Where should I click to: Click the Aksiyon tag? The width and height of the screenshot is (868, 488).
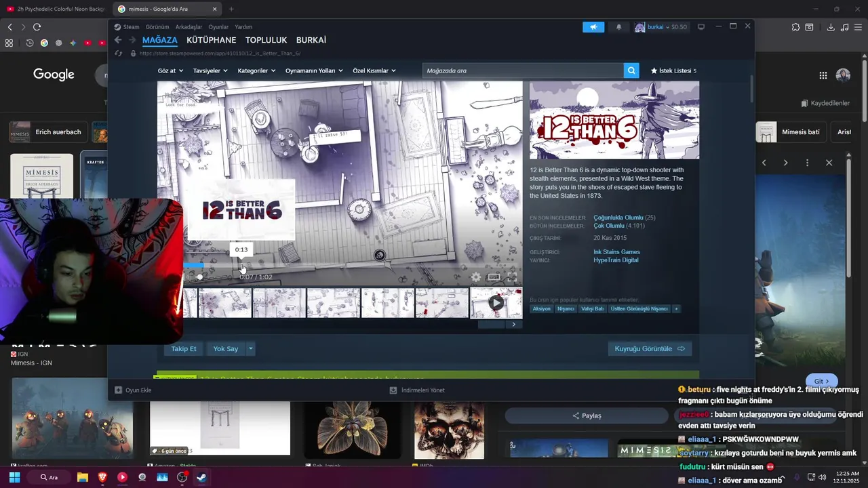(542, 308)
